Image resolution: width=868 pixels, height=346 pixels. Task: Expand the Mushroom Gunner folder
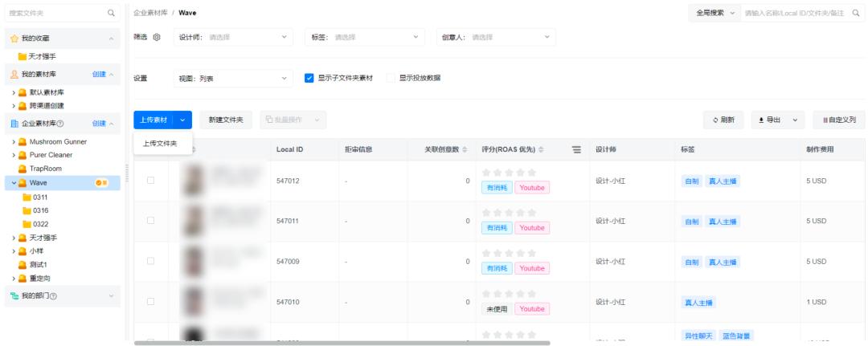(14, 142)
